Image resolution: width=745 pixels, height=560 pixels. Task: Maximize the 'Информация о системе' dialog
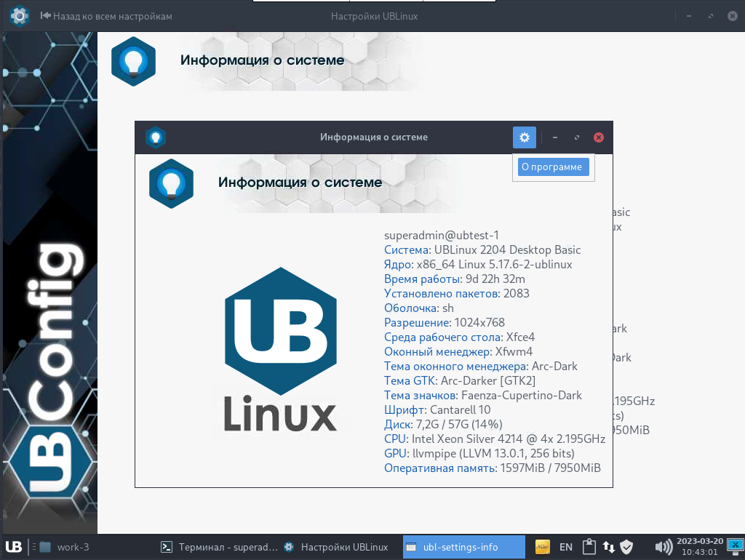click(x=577, y=137)
